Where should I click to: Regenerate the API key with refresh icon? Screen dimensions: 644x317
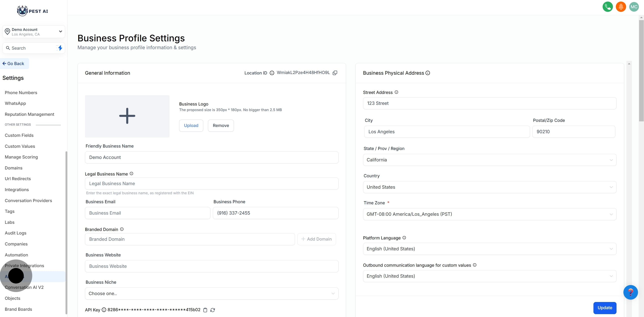[x=212, y=310]
